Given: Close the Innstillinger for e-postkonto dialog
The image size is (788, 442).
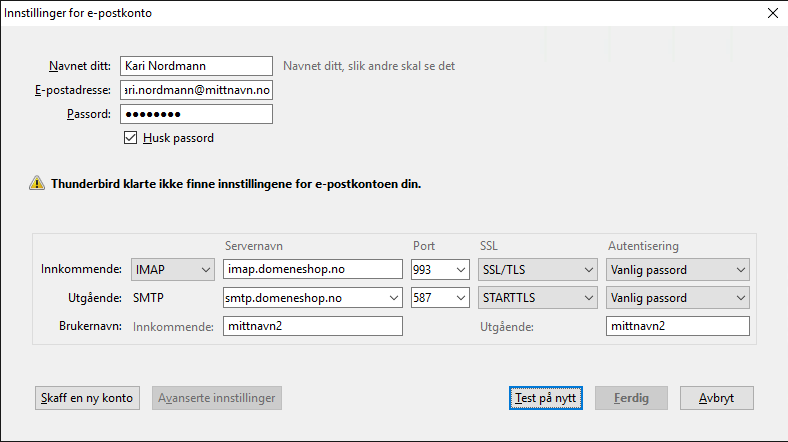Looking at the screenshot, I should [773, 13].
